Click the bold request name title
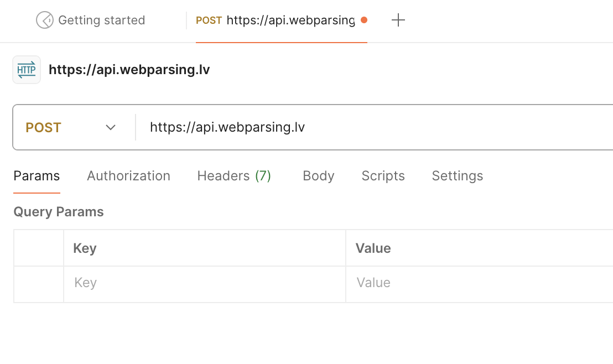613x364 pixels. 129,70
